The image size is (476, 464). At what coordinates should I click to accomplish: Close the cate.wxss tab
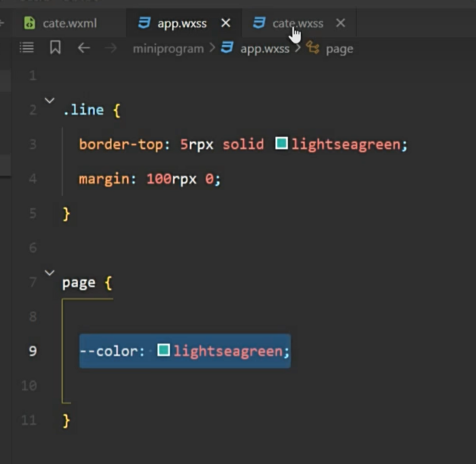click(340, 23)
